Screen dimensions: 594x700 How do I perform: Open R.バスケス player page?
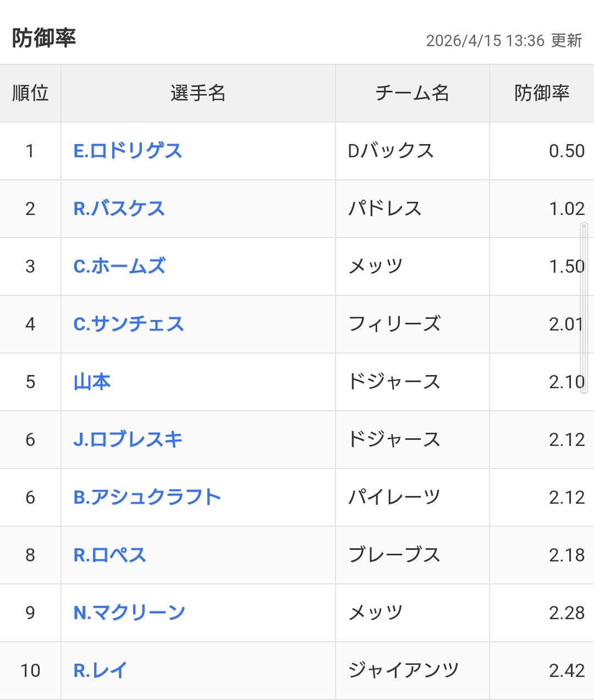click(119, 208)
